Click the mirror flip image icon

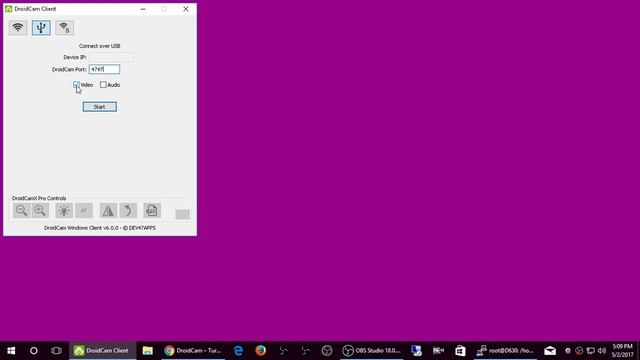tap(108, 211)
